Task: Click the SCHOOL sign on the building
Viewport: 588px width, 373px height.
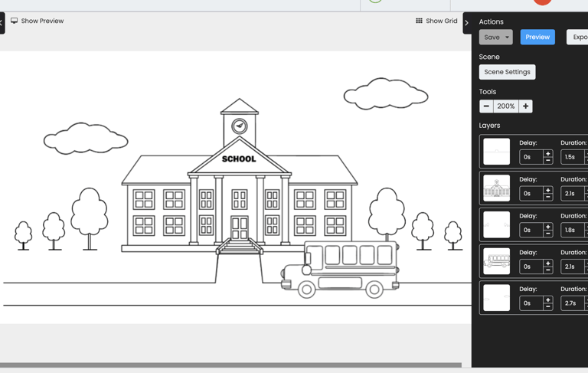Action: pyautogui.click(x=239, y=159)
